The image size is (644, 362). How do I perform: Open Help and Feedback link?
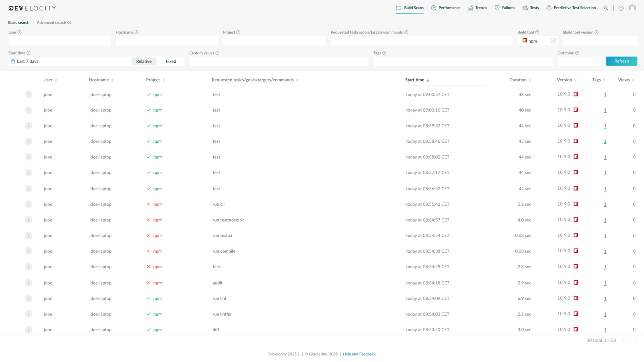[359, 354]
